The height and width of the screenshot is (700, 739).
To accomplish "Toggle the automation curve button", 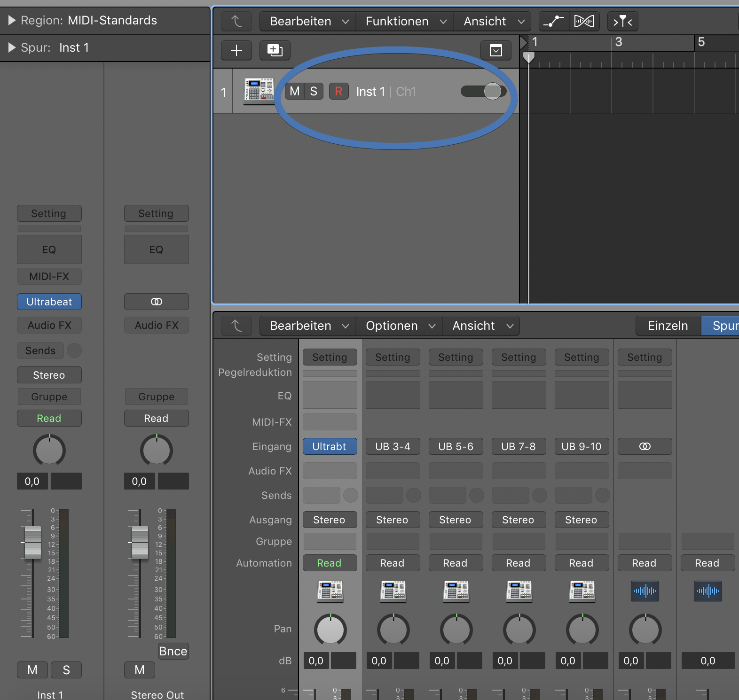I will pos(554,21).
